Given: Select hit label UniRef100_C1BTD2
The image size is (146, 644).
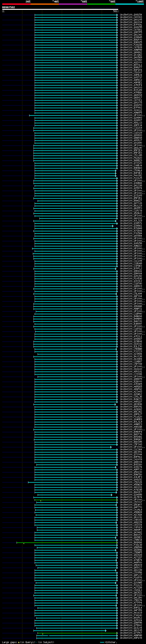Looking at the screenshot, I should pos(131,329).
